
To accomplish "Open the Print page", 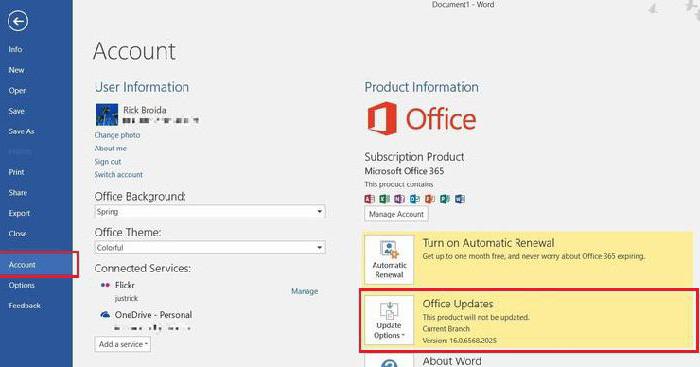I will point(16,172).
